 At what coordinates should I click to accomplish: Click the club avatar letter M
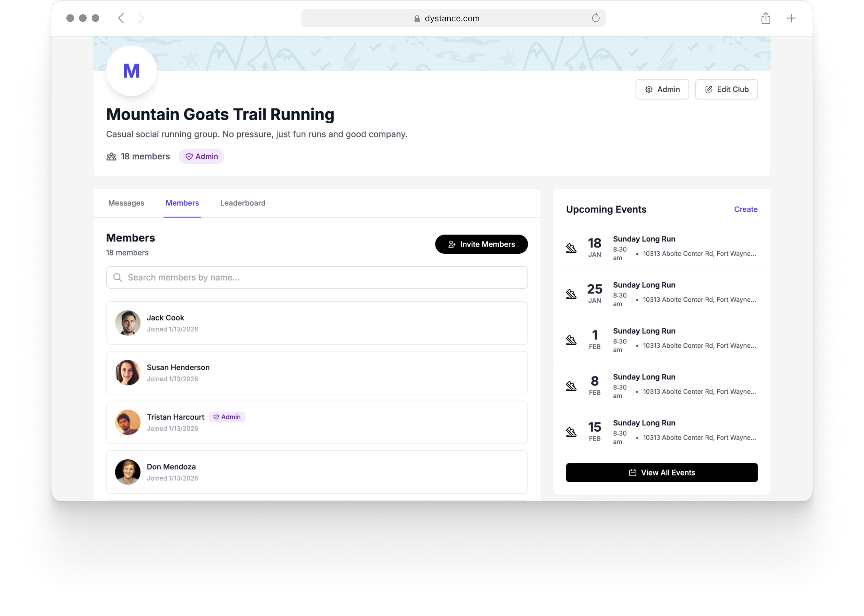[131, 71]
